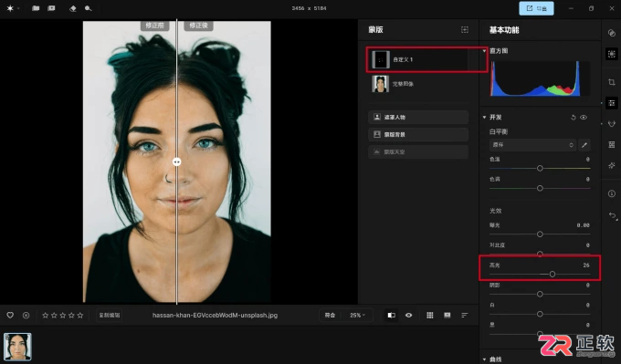Viewport: 621px width, 364px height.
Task: Click the 遮罩人物 mask button
Action: (x=418, y=117)
